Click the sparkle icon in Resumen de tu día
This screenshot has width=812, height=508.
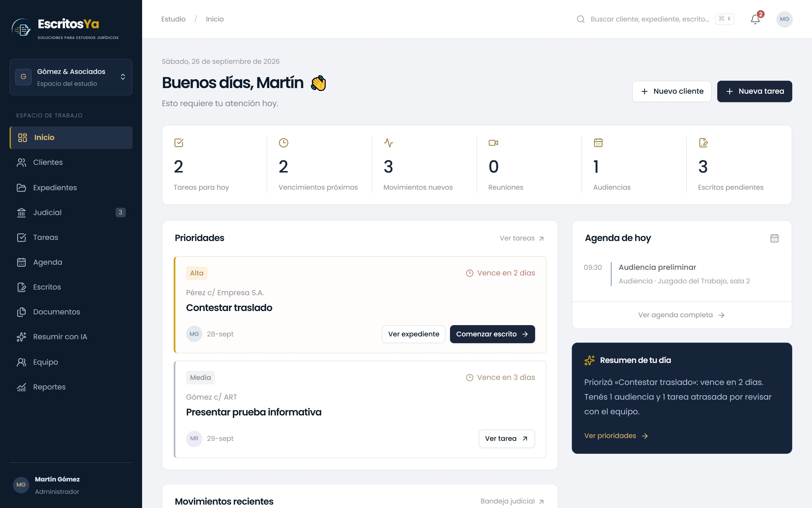coord(590,360)
